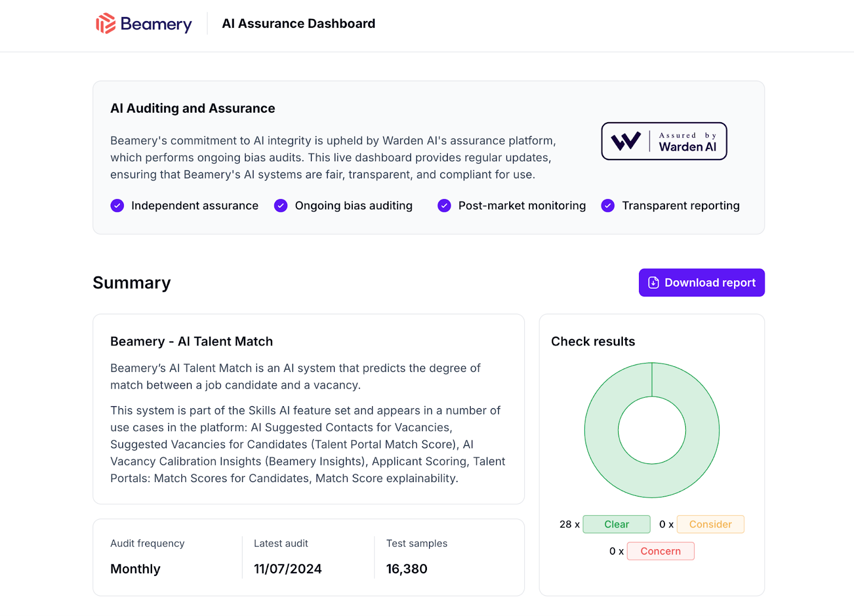854x616 pixels.
Task: Click the 0 x count next to Concern
Action: (x=616, y=551)
